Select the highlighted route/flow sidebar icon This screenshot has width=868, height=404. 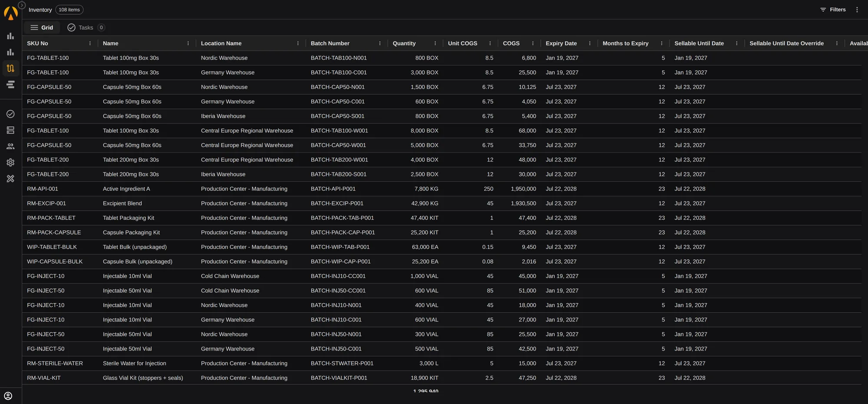pyautogui.click(x=10, y=68)
